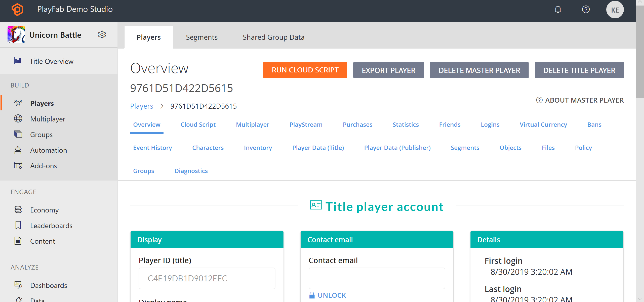The image size is (644, 302).
Task: Click the PlayFab orange logo icon
Action: pos(17,9)
